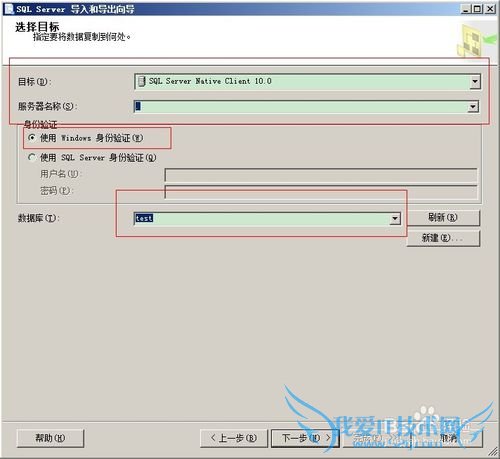The image size is (500, 459).
Task: Click the password (密码) input field
Action: [321, 191]
